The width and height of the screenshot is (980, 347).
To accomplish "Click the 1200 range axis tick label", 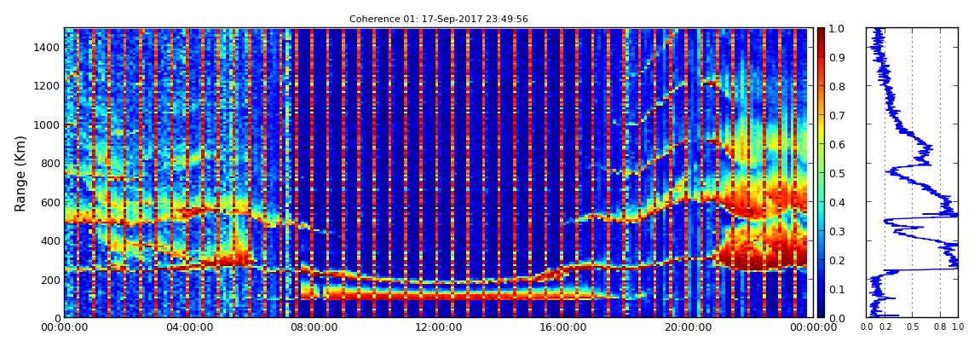I will [46, 85].
